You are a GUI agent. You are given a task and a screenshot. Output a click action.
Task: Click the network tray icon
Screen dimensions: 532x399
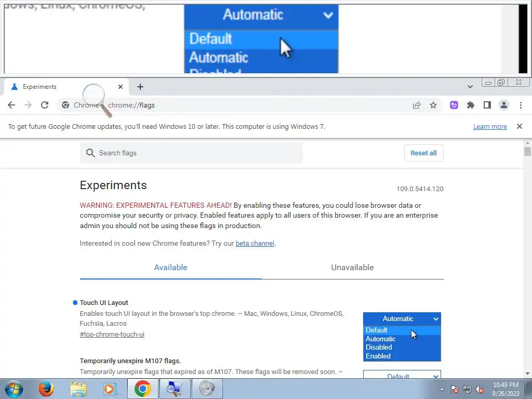click(x=467, y=389)
